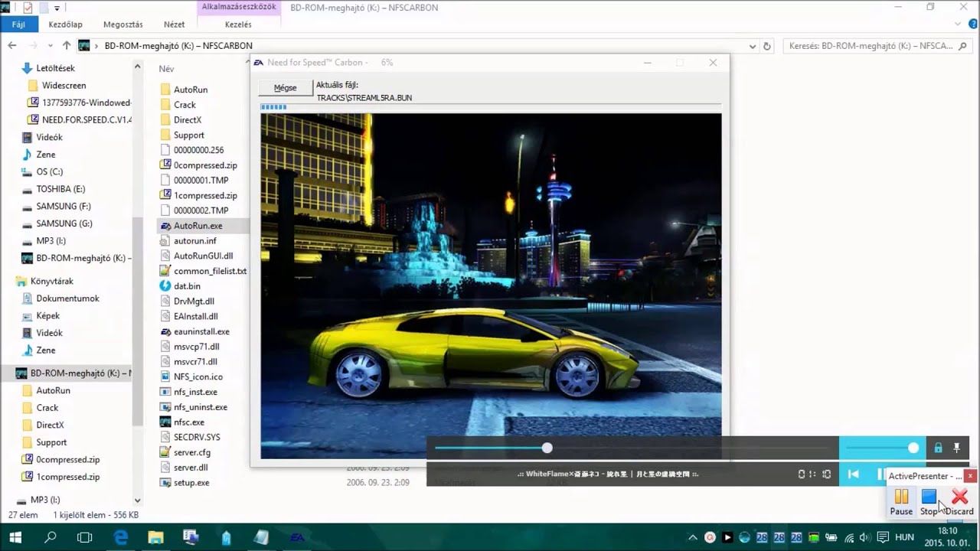Select the 0compressed.zip file in the list
Screen dimensions: 980x551
click(x=205, y=165)
